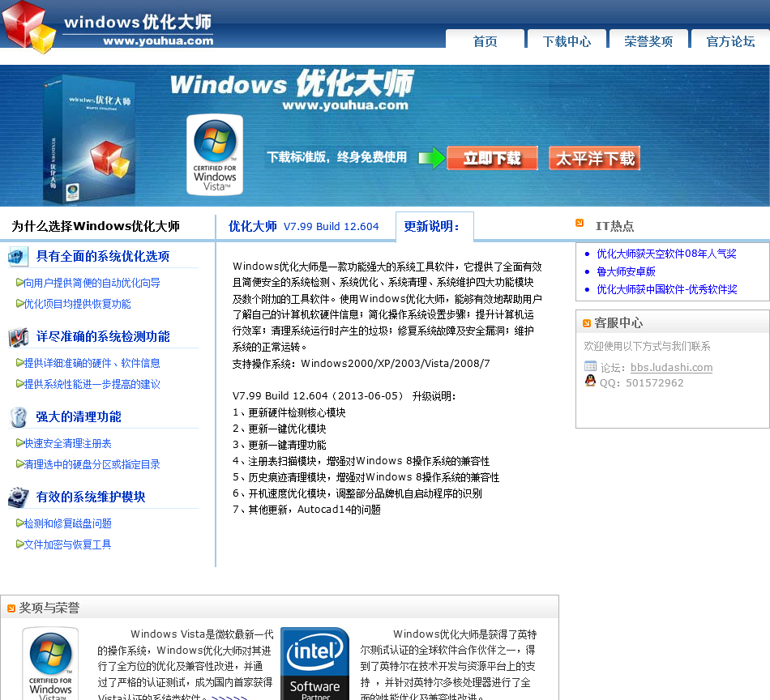Click the >>>>>> more link in Vista award text
Image resolution: width=770 pixels, height=700 pixels.
tap(229, 697)
